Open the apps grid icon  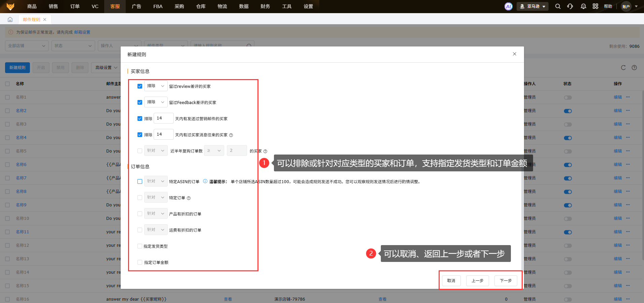click(x=595, y=6)
